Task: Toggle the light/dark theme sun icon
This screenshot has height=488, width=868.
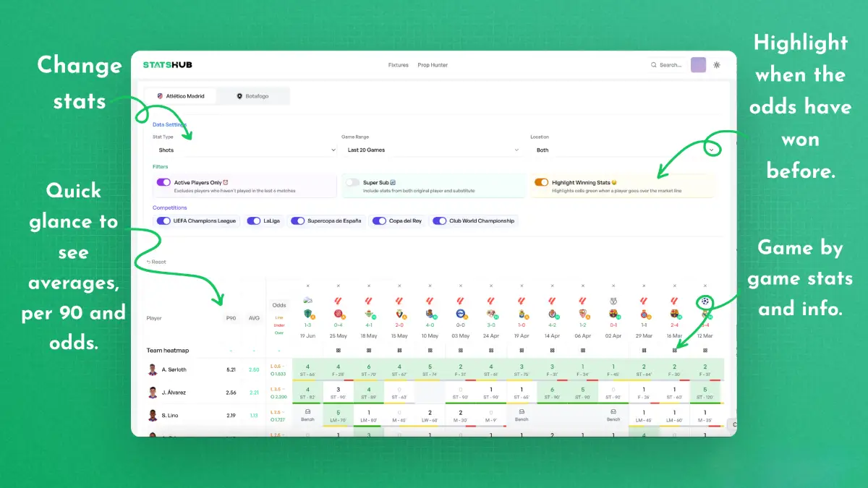Action: tap(717, 65)
